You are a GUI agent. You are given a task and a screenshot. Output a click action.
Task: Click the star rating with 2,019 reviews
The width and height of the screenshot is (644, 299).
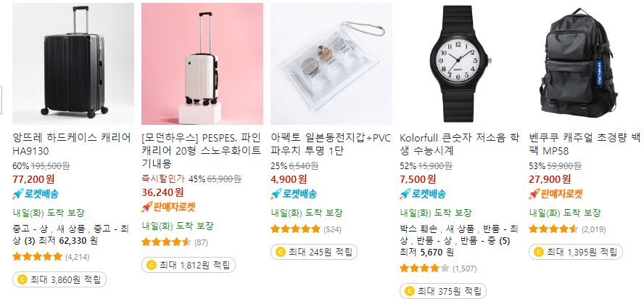[x=553, y=229]
